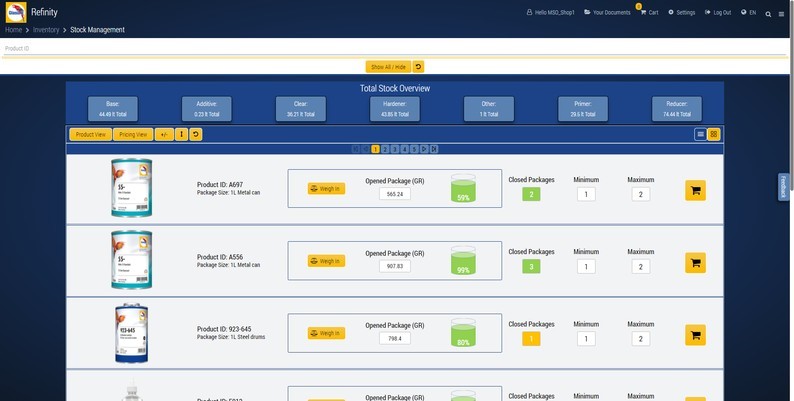The image size is (794, 401).
Task: Go to Home breadcrumb
Action: (13, 30)
